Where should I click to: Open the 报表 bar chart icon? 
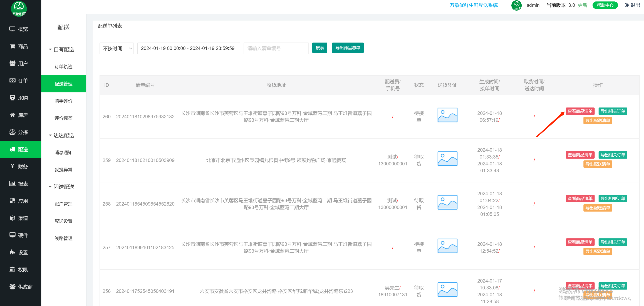(12, 184)
